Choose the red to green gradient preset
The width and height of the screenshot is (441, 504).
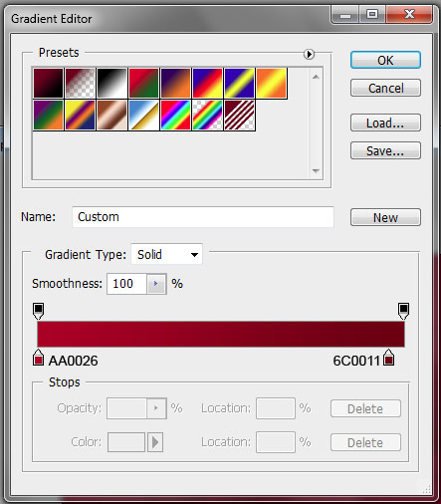click(x=143, y=83)
